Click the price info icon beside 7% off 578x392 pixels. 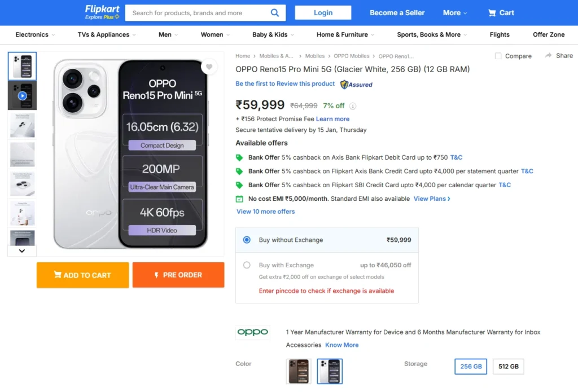(353, 105)
